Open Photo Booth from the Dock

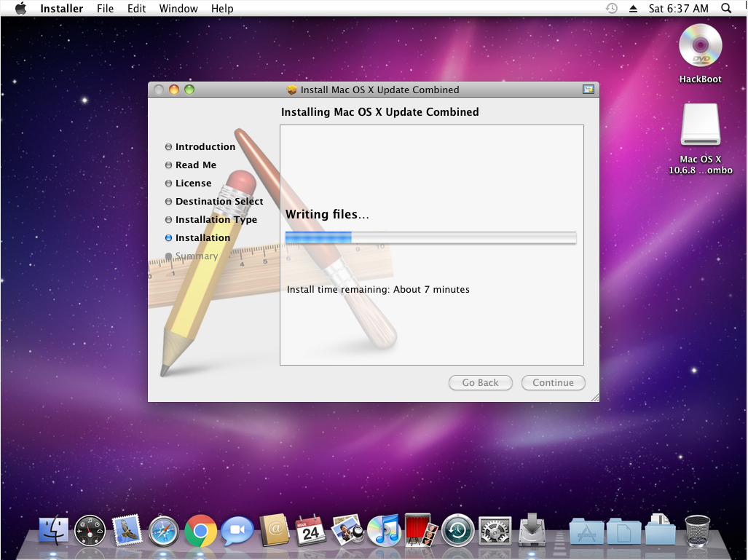(x=421, y=529)
